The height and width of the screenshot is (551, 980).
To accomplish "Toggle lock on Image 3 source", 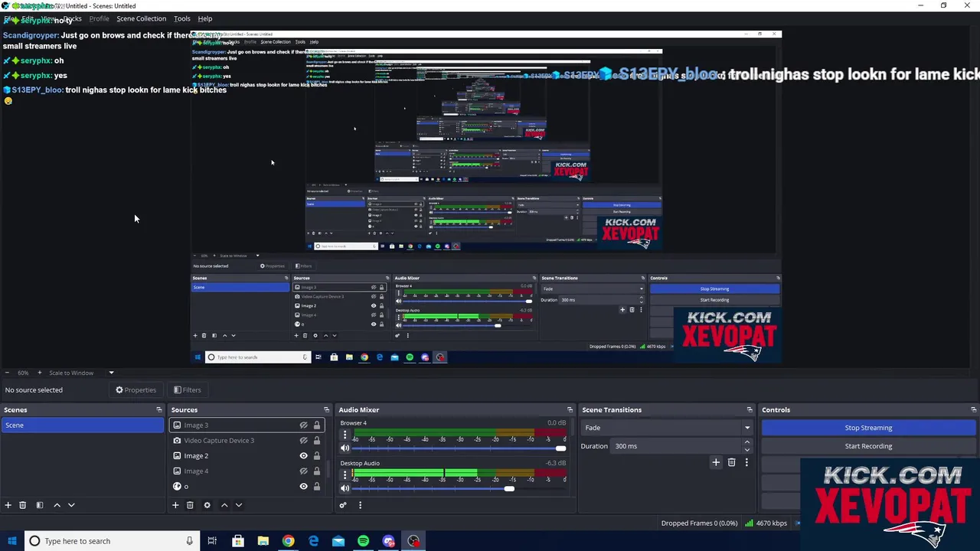I will (316, 425).
